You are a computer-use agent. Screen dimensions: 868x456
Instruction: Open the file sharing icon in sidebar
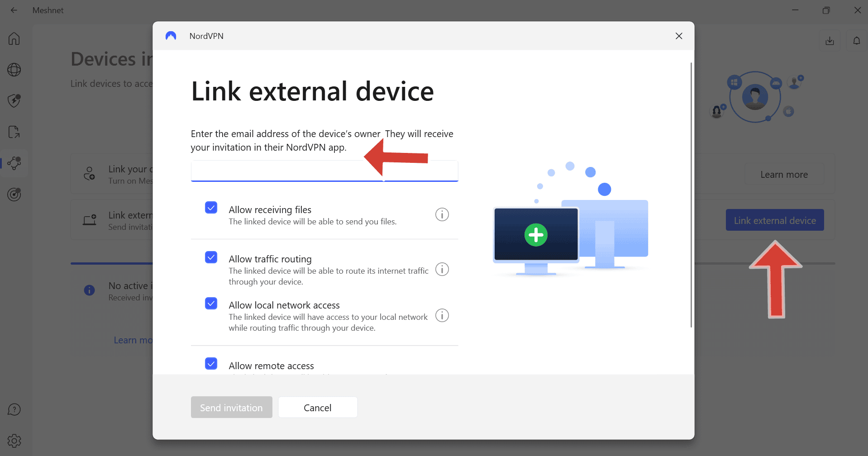tap(14, 132)
